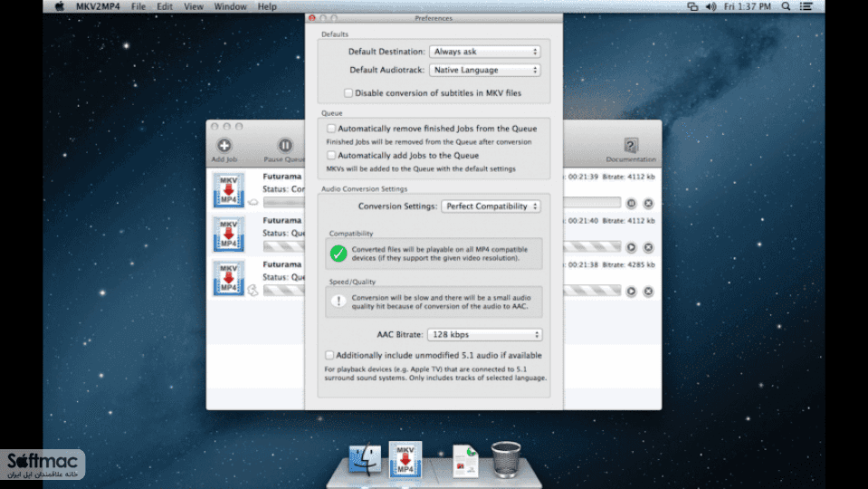Screen dimensions: 868x489
Task: Open the Default Destination dropdown
Action: click(485, 52)
